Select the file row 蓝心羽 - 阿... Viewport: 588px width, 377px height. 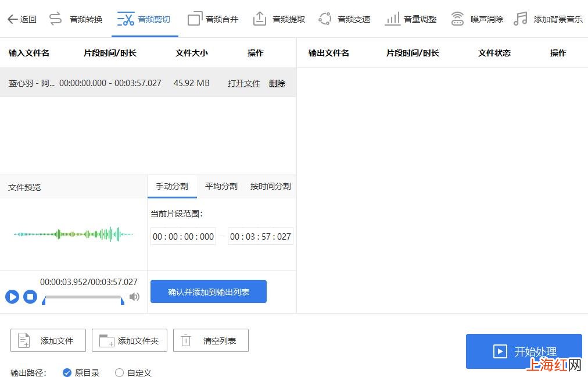coord(148,83)
